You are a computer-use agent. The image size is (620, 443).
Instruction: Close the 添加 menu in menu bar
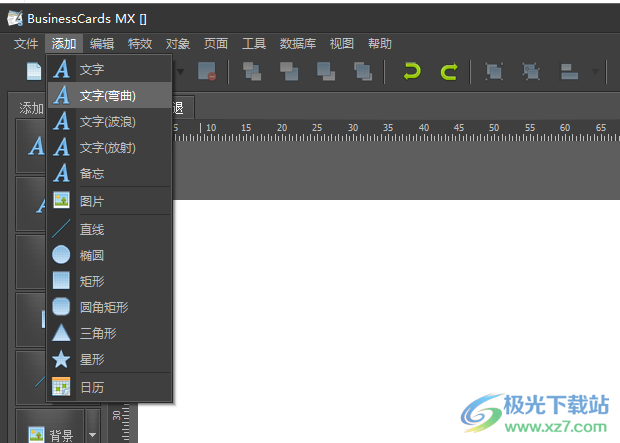[x=64, y=44]
